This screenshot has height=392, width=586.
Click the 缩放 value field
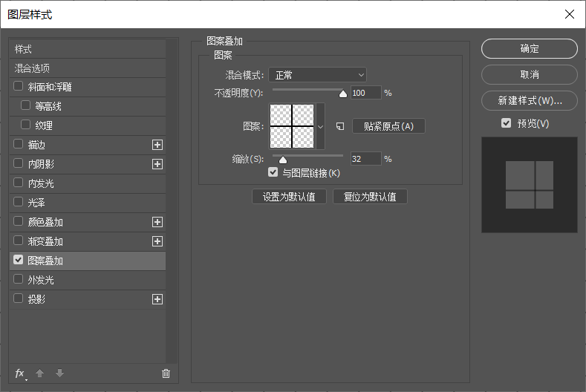(x=366, y=159)
